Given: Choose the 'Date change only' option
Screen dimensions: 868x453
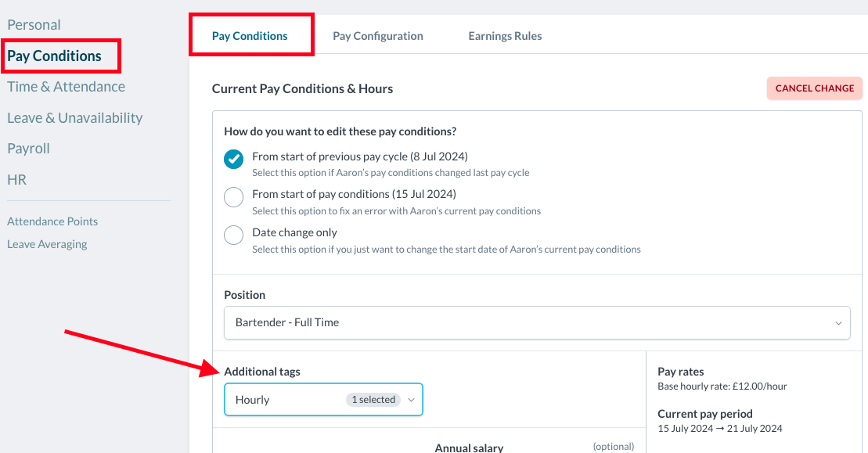Looking at the screenshot, I should pyautogui.click(x=234, y=235).
